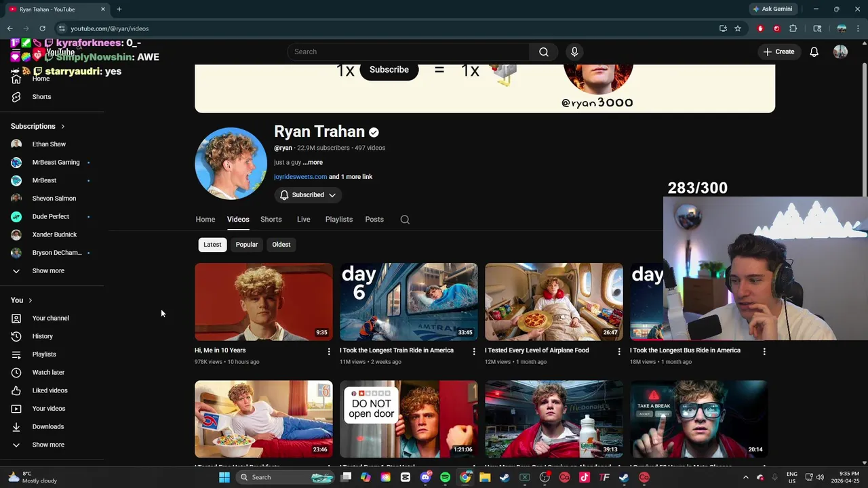Viewport: 868px width, 488px height.
Task: Expand the You section chevron
Action: 30,300
